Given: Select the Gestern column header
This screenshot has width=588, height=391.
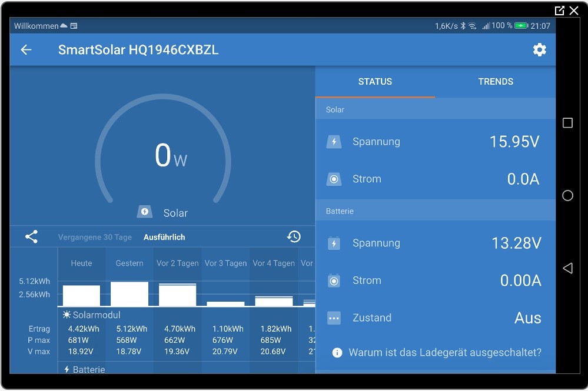Looking at the screenshot, I should coord(129,263).
